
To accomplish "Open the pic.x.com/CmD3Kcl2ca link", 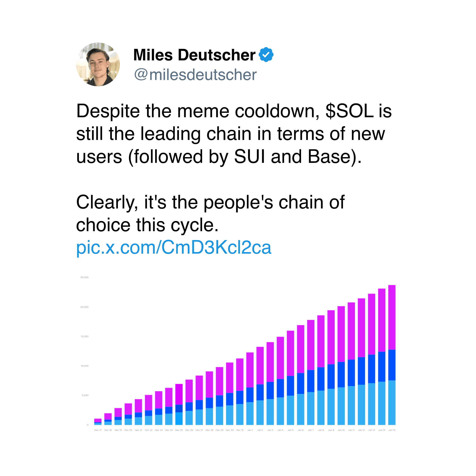I will 174,247.
